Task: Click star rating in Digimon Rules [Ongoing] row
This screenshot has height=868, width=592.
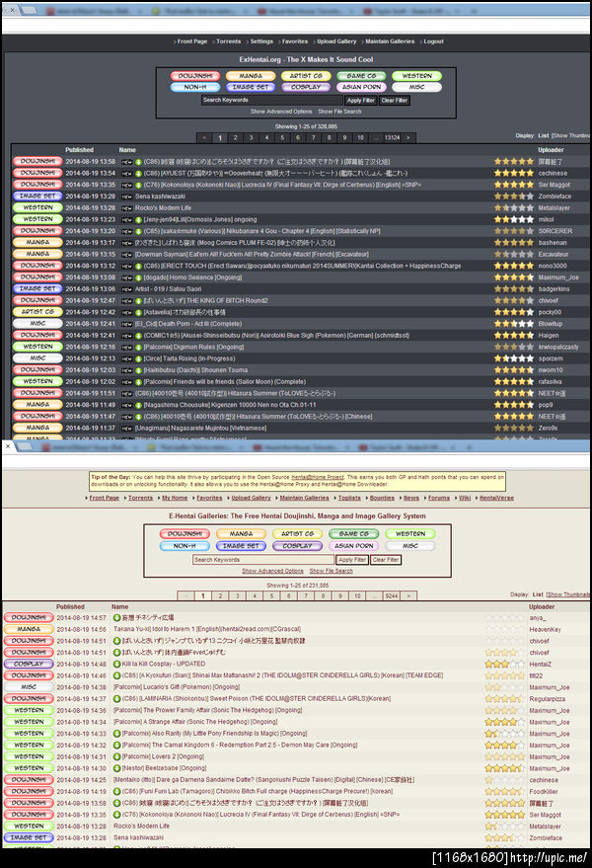Action: (514, 347)
